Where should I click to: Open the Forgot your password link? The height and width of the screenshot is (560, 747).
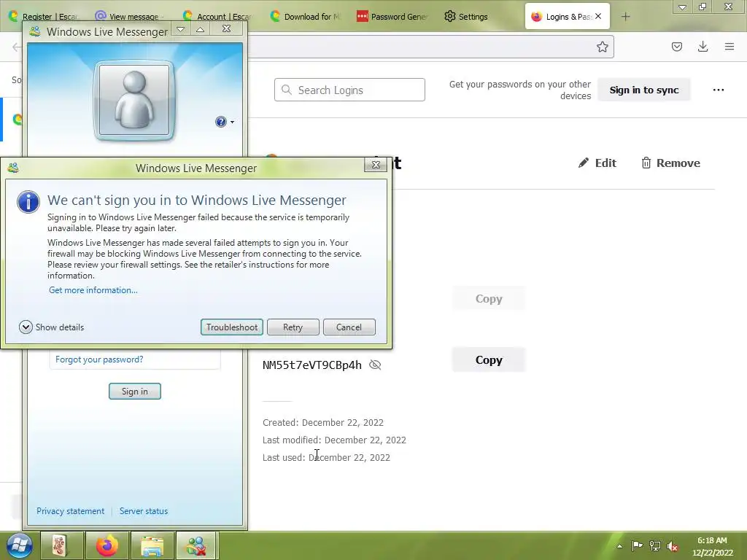click(99, 359)
